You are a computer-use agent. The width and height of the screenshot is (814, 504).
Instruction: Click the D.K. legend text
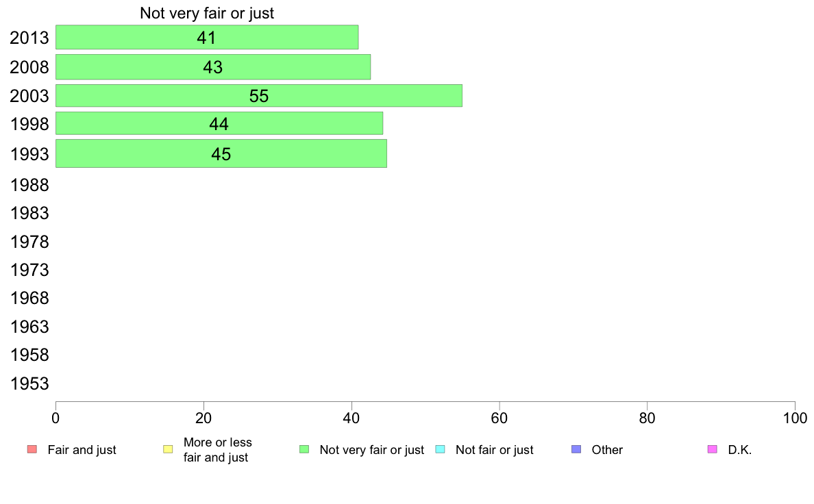click(x=740, y=449)
